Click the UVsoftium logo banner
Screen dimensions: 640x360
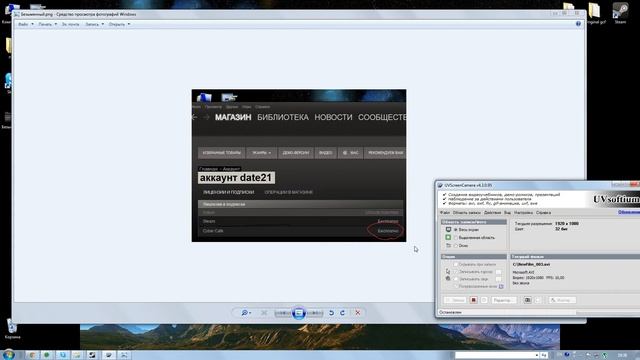(616, 199)
